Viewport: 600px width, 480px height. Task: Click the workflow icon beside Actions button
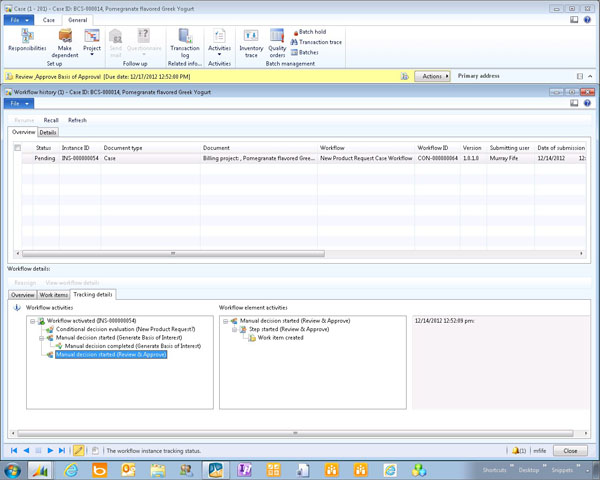click(404, 76)
